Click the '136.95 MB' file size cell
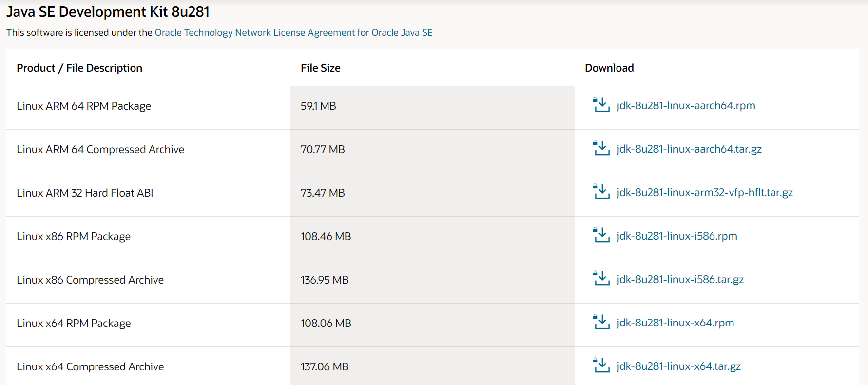The image size is (868, 386). [x=432, y=282]
